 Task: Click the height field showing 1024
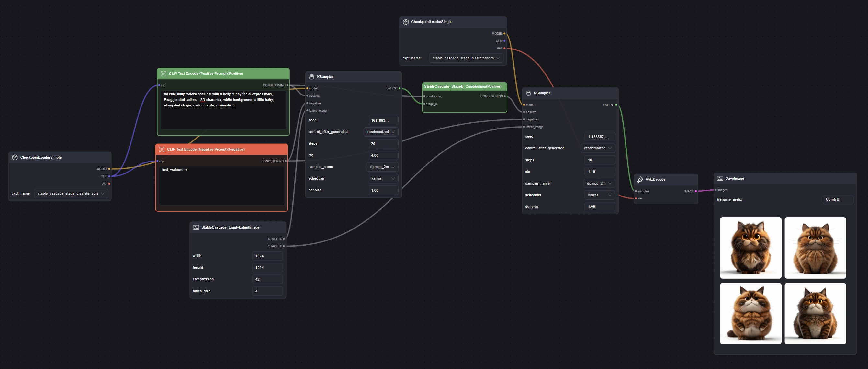(x=267, y=268)
